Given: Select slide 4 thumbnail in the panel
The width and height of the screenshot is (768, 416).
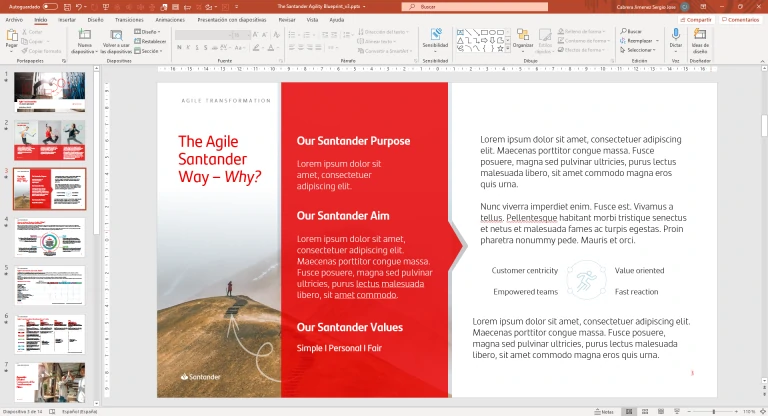Looking at the screenshot, I should (49, 236).
